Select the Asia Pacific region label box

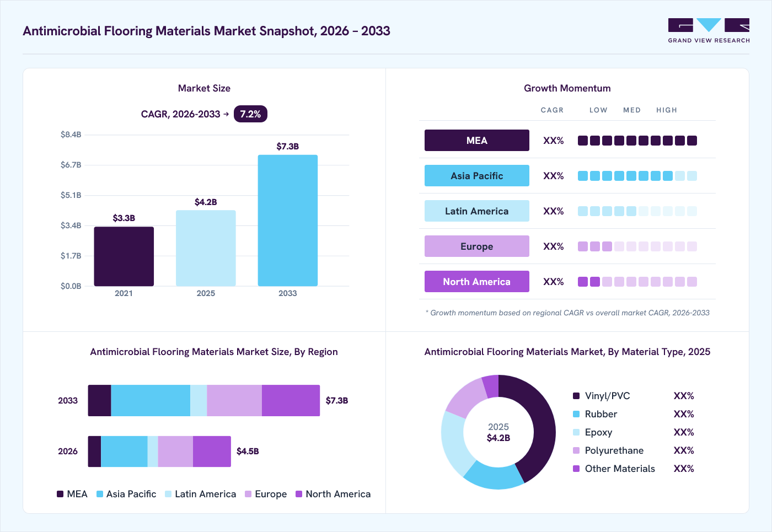click(x=477, y=176)
